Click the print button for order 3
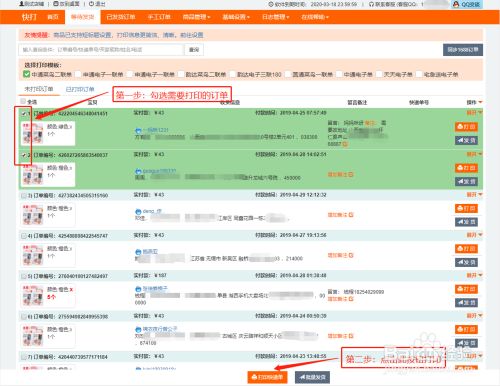Viewport: 500px width, 386px height. click(x=466, y=208)
